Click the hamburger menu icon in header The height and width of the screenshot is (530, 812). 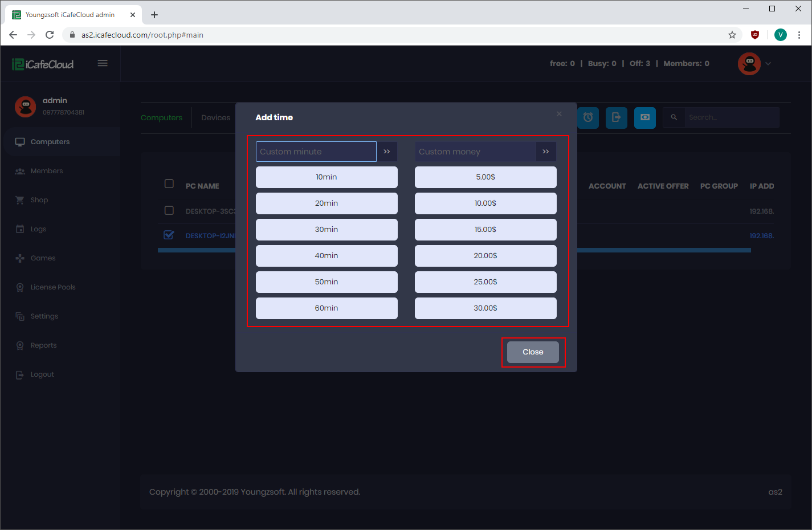coord(103,63)
